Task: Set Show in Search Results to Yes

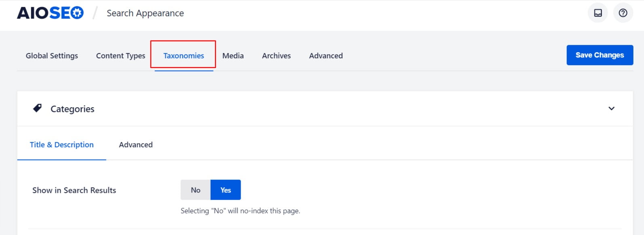Action: coord(226,190)
